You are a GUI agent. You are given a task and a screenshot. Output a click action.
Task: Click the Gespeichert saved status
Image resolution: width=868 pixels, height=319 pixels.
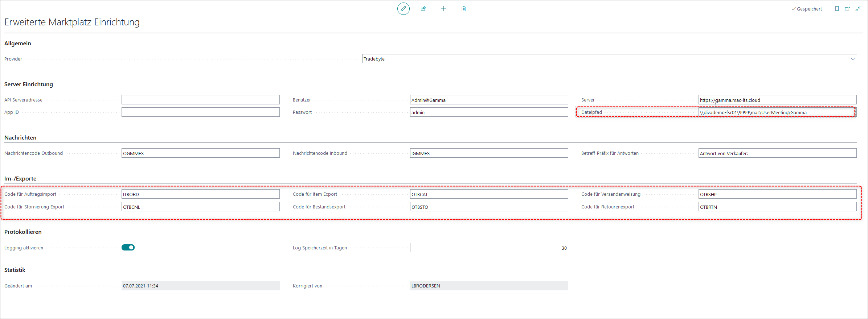(x=807, y=9)
